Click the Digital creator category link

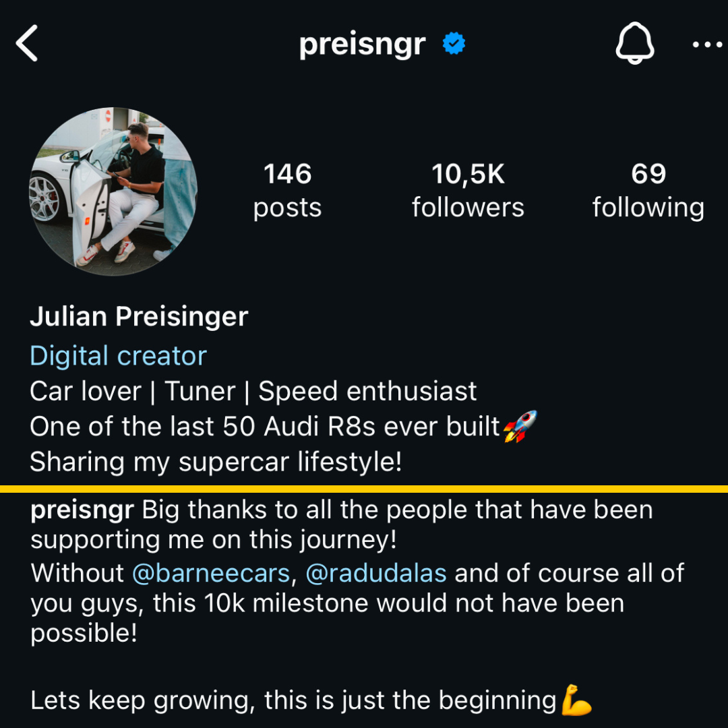coord(119,356)
